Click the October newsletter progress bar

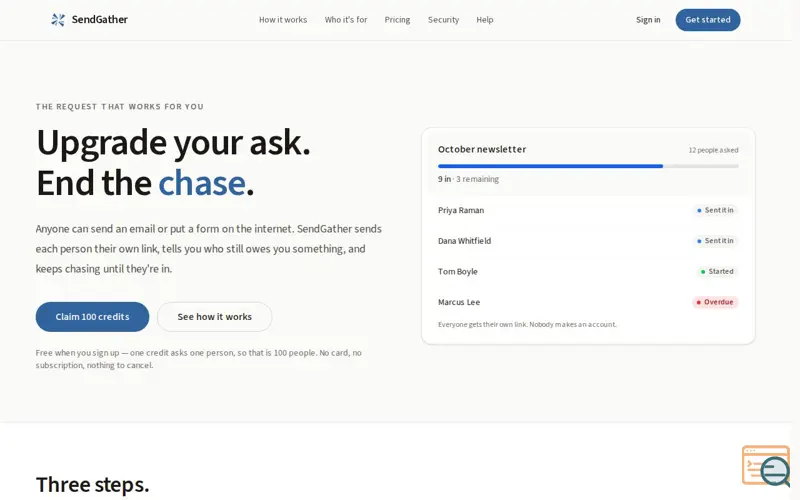(588, 166)
